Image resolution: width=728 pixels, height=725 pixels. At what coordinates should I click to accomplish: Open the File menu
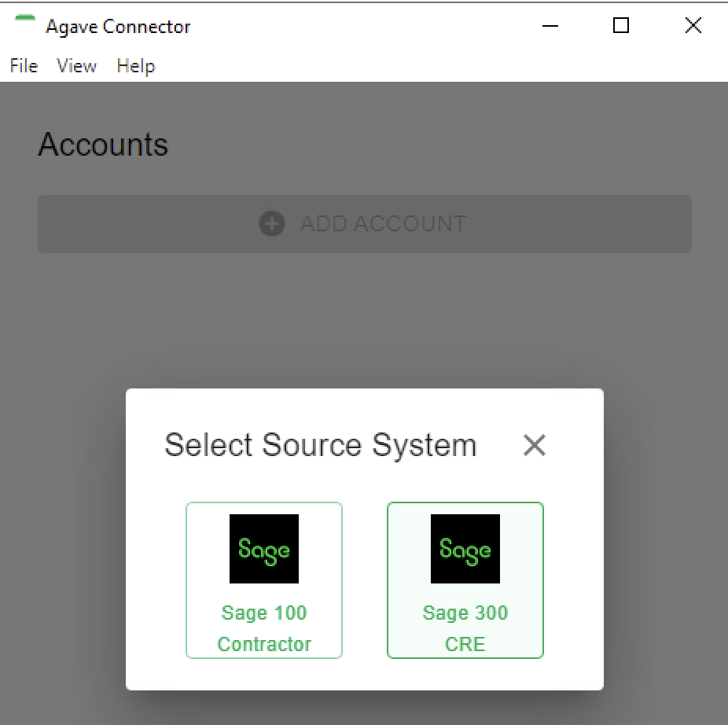pos(24,65)
